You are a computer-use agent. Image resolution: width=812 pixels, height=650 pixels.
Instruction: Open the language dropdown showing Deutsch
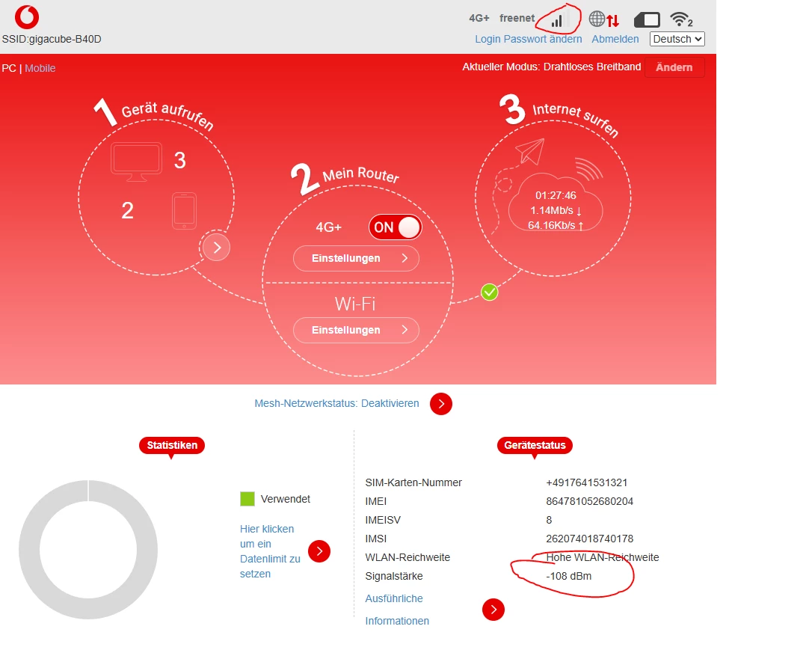pos(677,39)
